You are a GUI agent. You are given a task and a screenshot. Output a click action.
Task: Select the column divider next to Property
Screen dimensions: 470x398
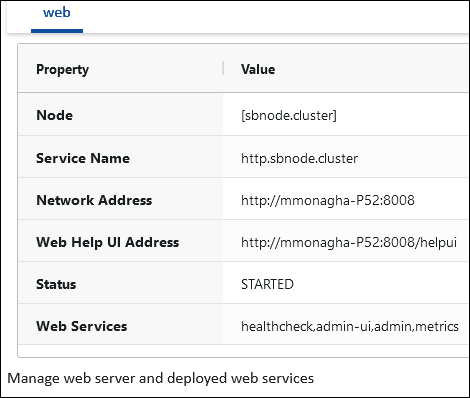click(223, 68)
